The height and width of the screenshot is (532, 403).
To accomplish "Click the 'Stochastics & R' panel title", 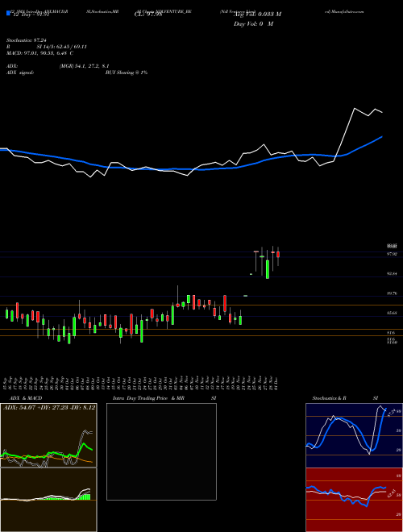I will coord(329,398).
